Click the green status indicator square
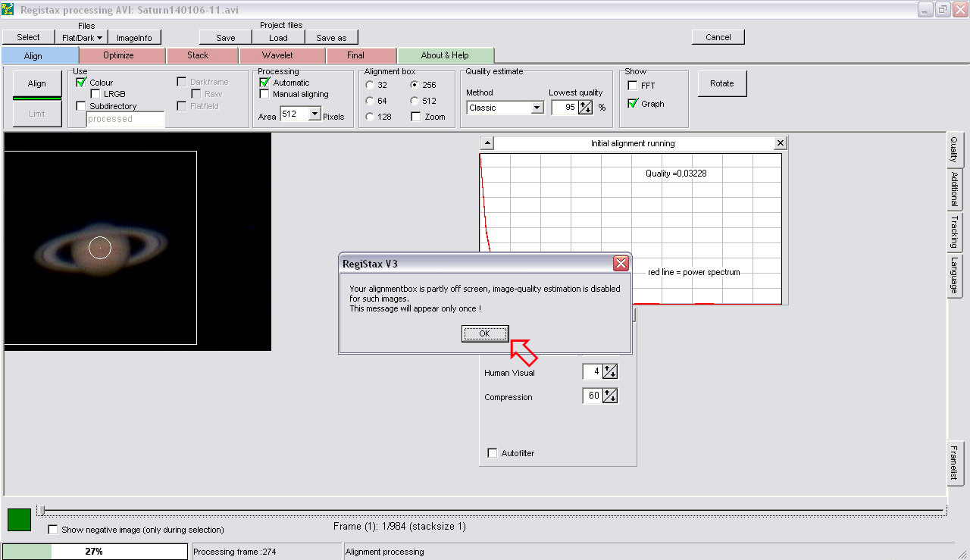Image resolution: width=970 pixels, height=560 pixels. tap(19, 520)
